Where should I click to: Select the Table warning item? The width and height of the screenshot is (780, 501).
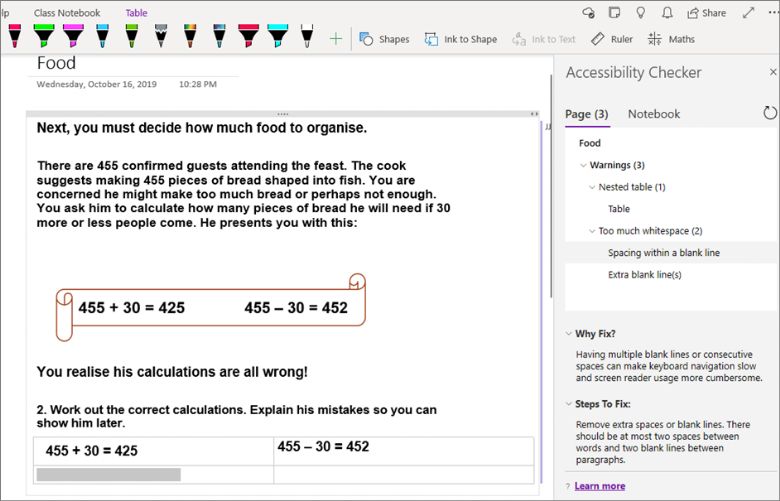[x=619, y=209]
